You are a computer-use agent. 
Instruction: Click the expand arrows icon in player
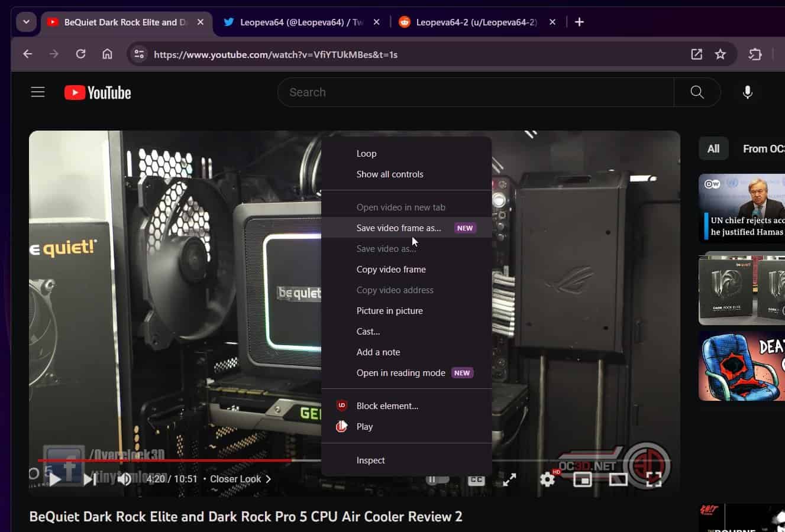click(509, 480)
